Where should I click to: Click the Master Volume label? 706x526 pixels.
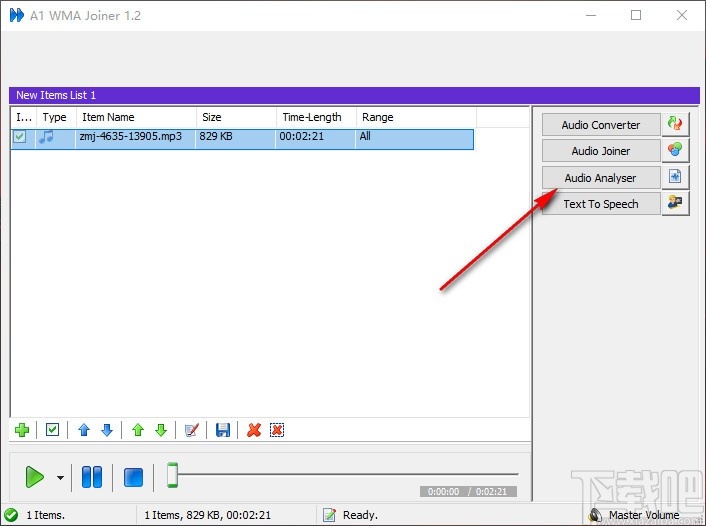pos(644,515)
